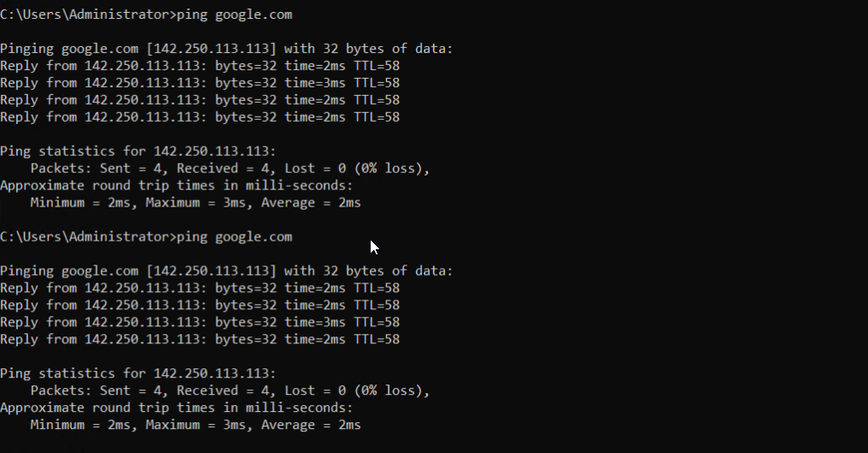Viewport: 868px width, 453px height.
Task: Click the first "ping google.com" command text
Action: pos(234,15)
